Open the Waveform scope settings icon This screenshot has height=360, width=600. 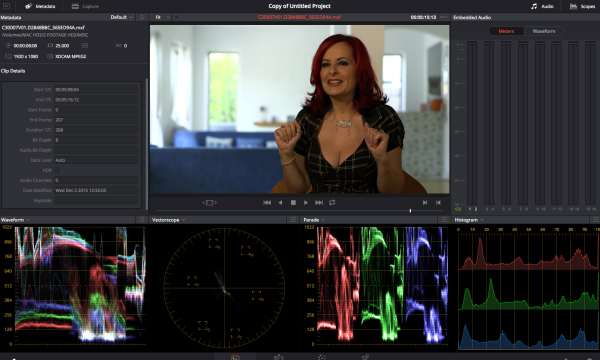tap(142, 220)
